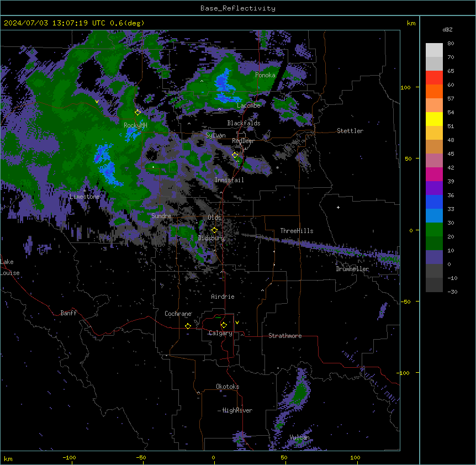Select the Limestone label on the map

84,197
